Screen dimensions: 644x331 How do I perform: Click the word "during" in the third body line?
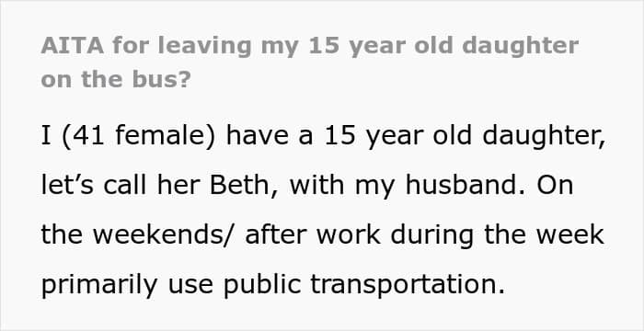pos(432,234)
